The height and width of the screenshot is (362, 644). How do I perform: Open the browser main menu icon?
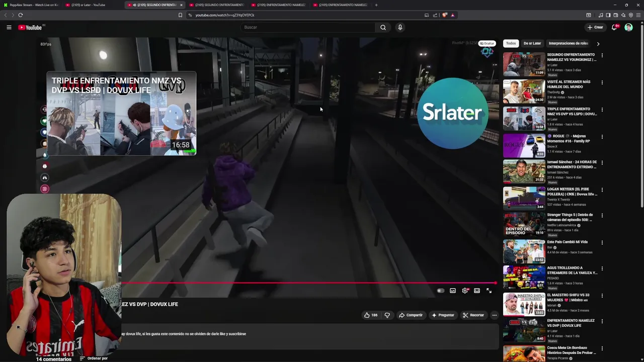click(638, 15)
